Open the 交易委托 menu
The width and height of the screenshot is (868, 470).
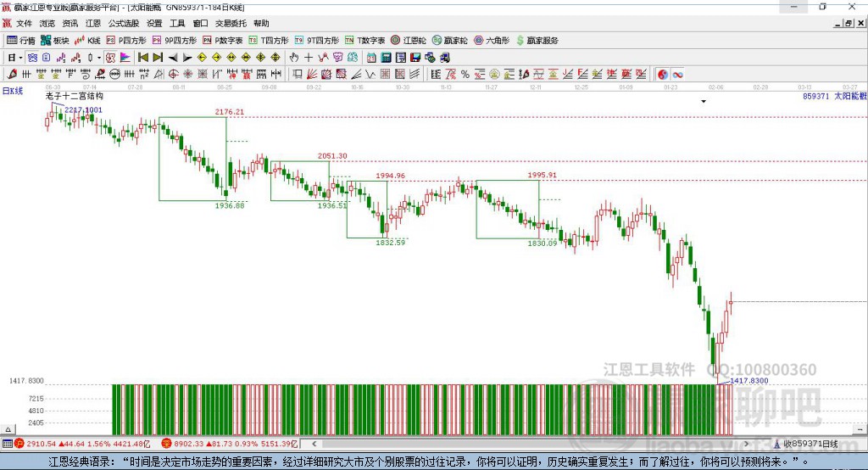[x=231, y=23]
